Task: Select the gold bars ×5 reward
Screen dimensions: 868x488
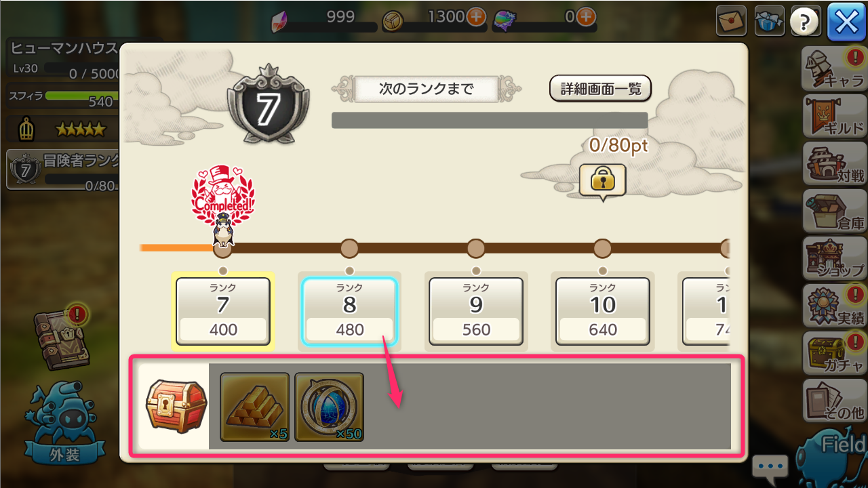Action: [255, 407]
